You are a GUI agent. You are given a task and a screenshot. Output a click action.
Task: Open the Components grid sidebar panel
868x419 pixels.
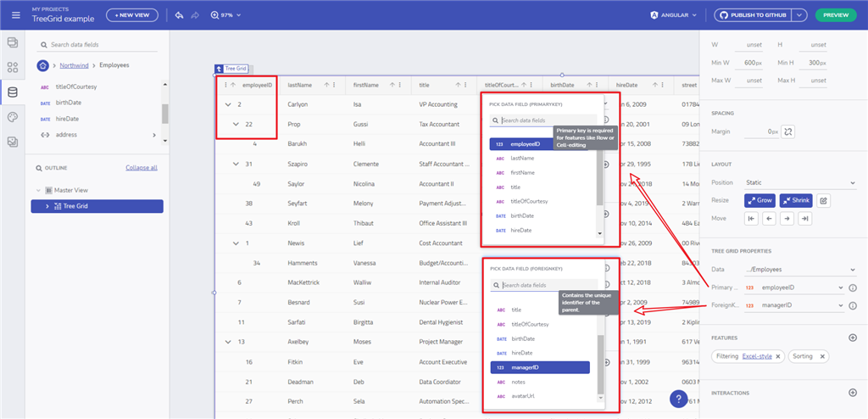pos(12,67)
